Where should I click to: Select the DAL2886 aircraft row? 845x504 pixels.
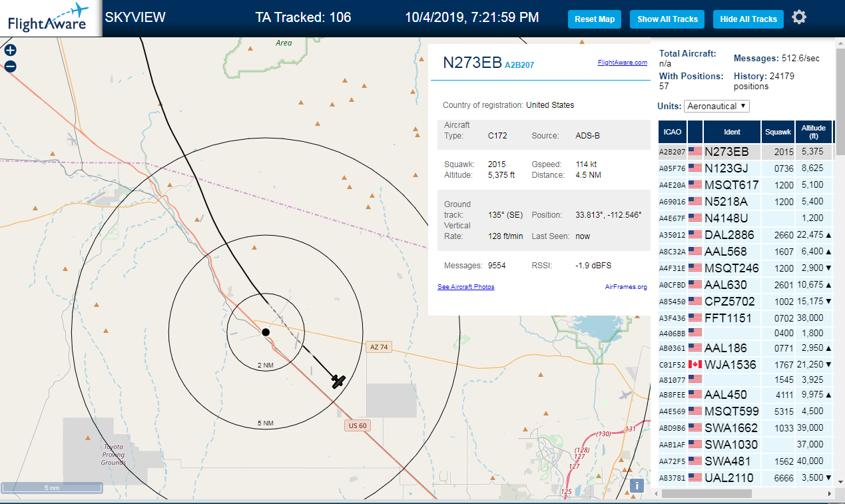pyautogui.click(x=745, y=234)
